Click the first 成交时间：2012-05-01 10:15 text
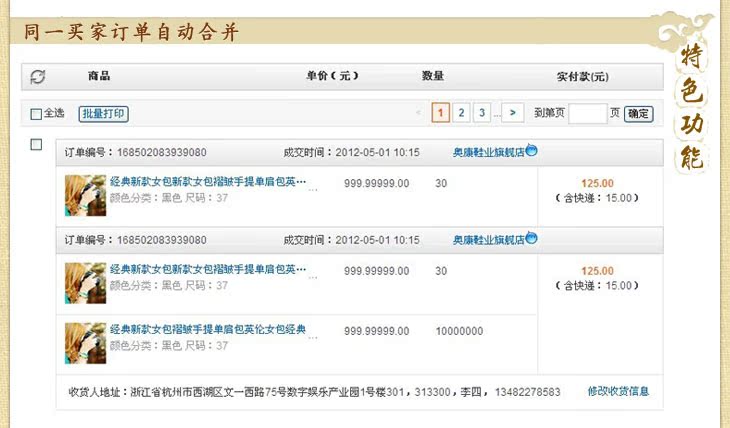The width and height of the screenshot is (730, 428). [351, 152]
